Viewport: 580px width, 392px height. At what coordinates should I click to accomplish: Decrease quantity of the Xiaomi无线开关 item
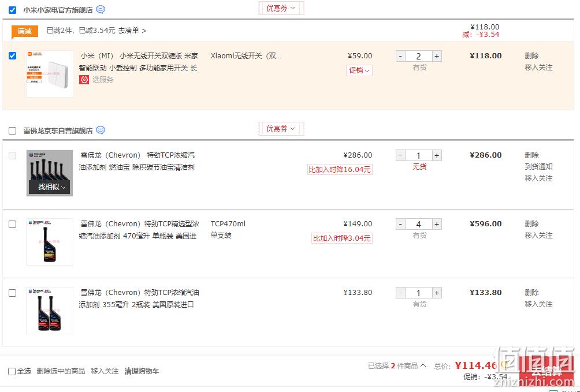(x=400, y=56)
